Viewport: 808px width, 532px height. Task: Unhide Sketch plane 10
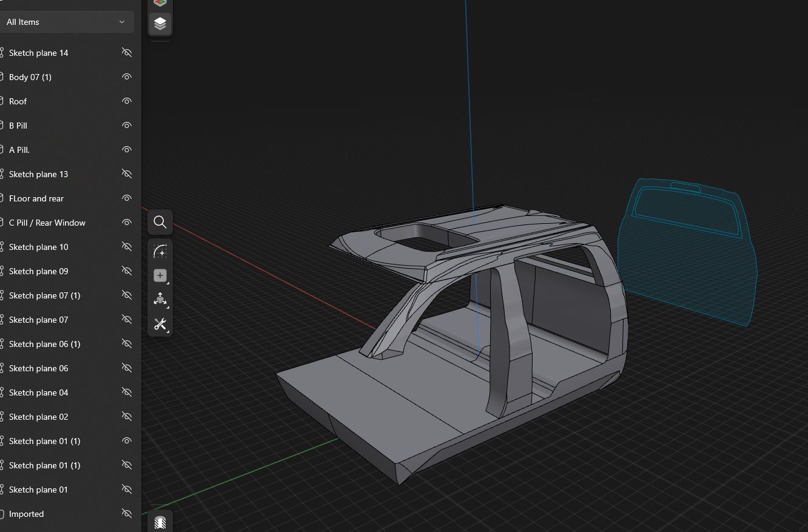[127, 247]
